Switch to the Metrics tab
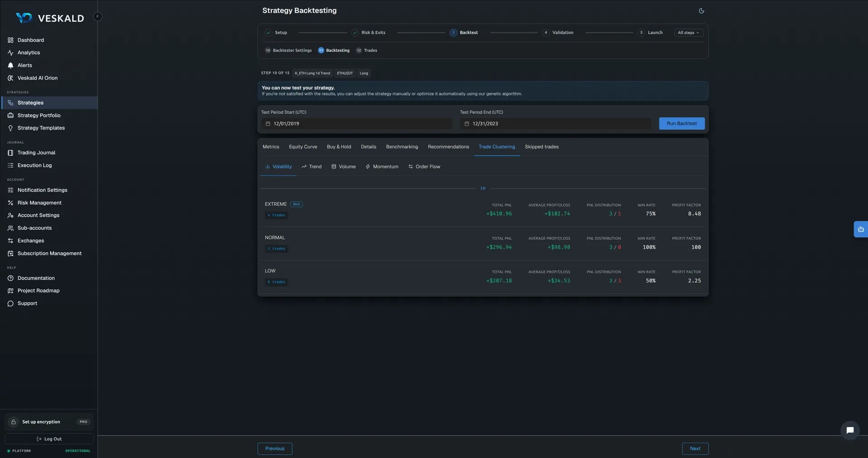Screen dimensions: 868x458 pos(271,147)
